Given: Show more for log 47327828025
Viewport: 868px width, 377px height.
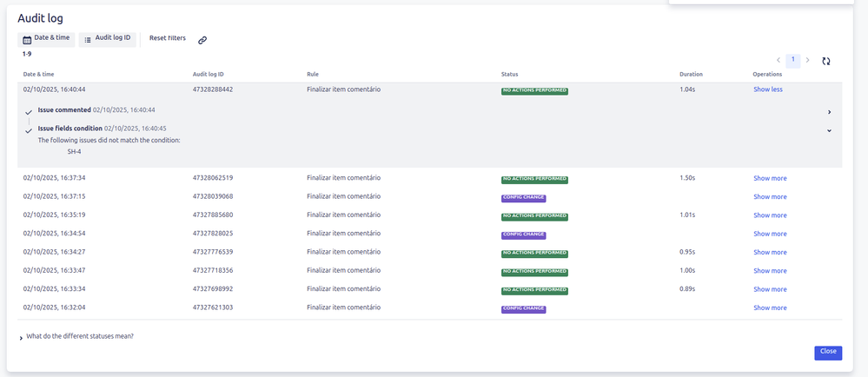Looking at the screenshot, I should (770, 234).
